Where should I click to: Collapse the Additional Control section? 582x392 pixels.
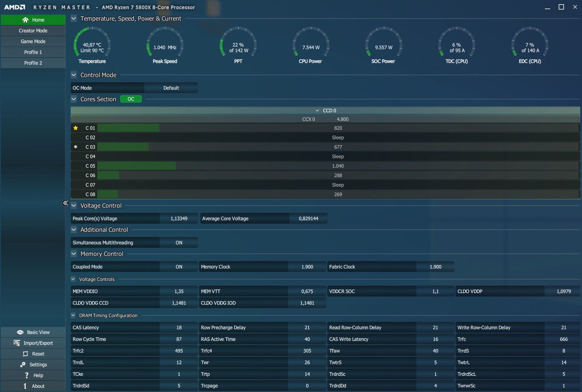pyautogui.click(x=74, y=230)
